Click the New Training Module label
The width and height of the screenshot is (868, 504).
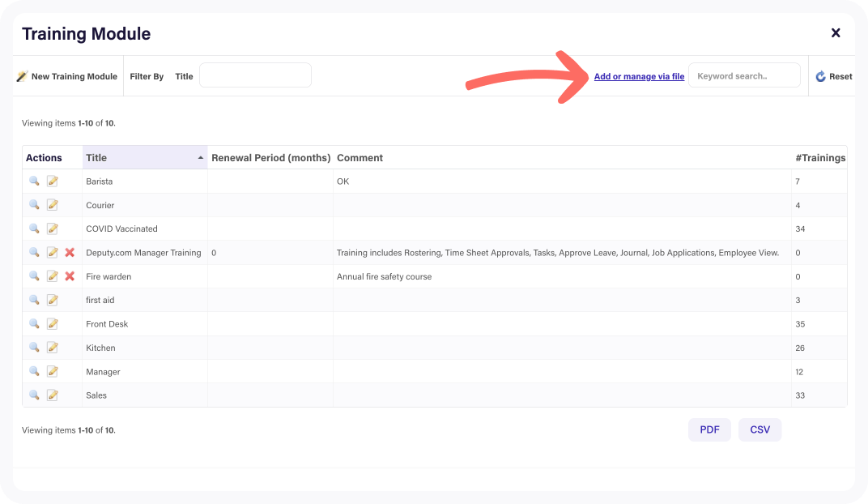coord(74,76)
